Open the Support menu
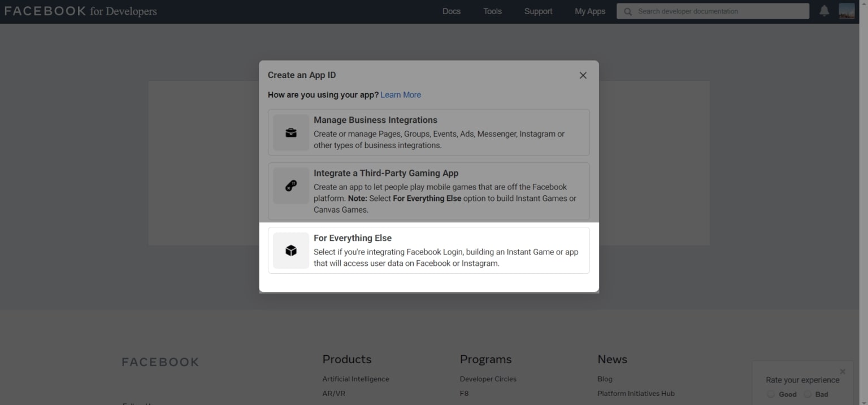 [538, 11]
